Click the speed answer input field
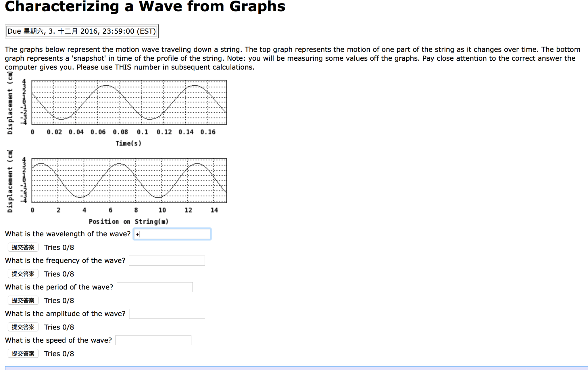 click(153, 340)
